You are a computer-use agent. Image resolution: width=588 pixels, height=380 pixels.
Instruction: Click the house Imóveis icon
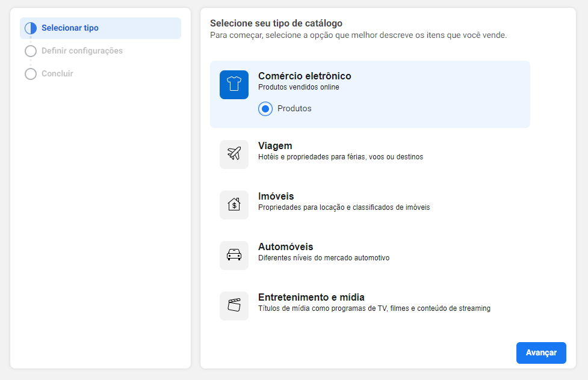tap(234, 205)
